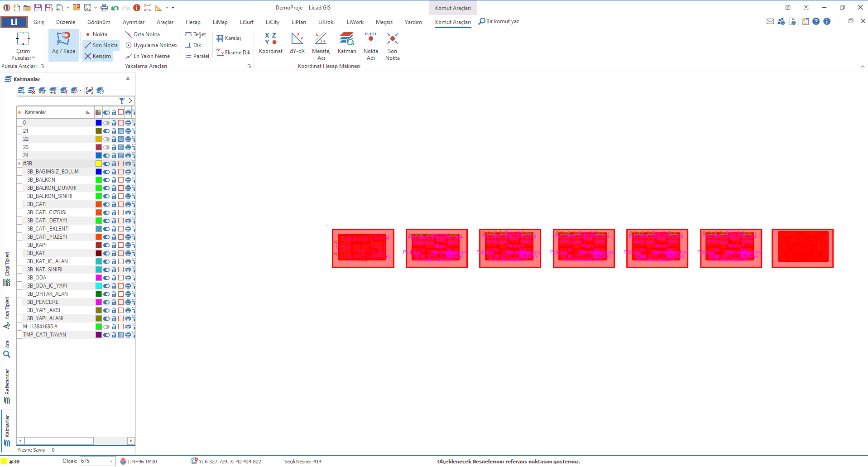Switch to the Görünüm tab

click(x=99, y=22)
